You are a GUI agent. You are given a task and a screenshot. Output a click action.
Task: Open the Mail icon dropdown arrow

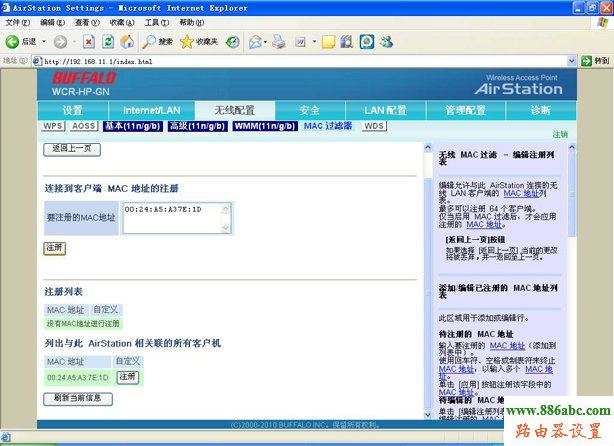tap(265, 42)
